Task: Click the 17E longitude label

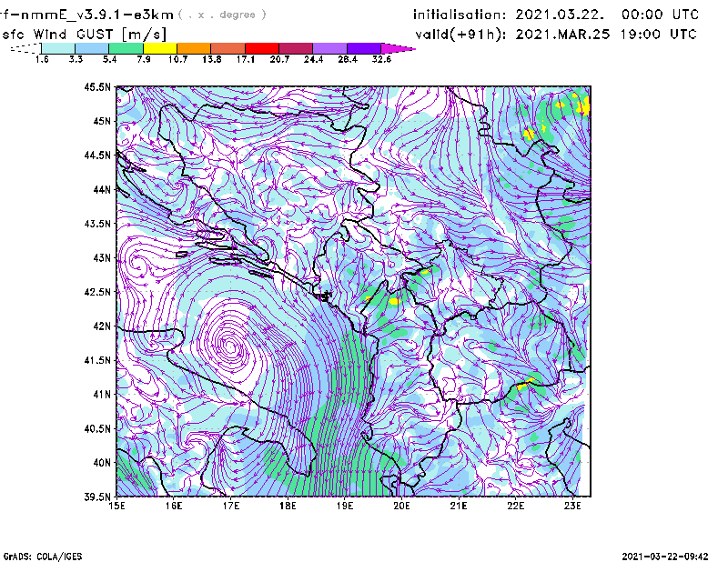Action: (x=231, y=506)
